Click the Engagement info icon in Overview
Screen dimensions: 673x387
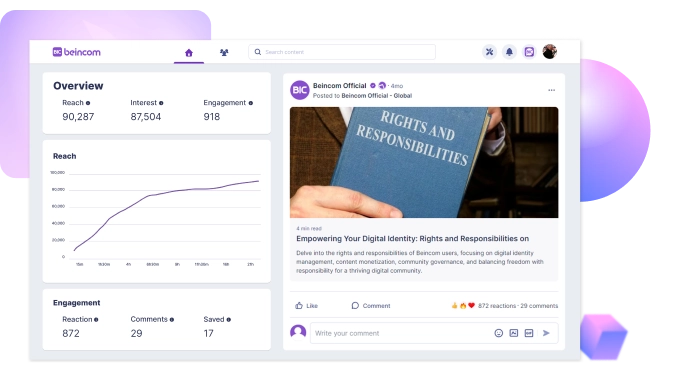(x=251, y=103)
